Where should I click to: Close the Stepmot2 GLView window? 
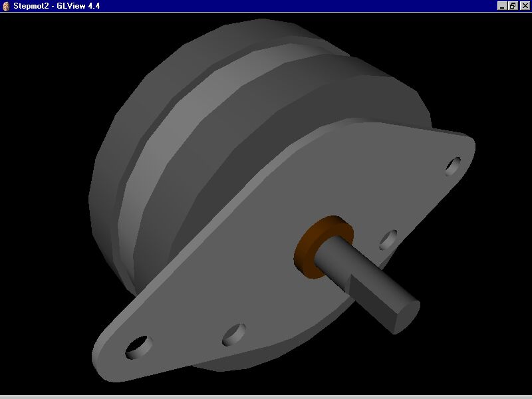(525, 6)
